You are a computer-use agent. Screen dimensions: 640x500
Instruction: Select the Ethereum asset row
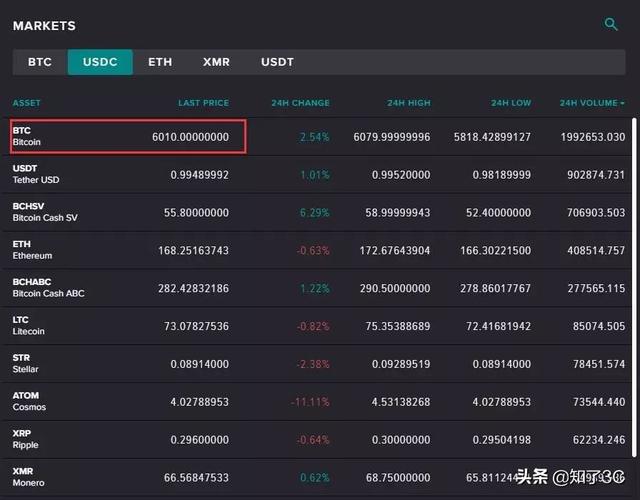coord(316,250)
